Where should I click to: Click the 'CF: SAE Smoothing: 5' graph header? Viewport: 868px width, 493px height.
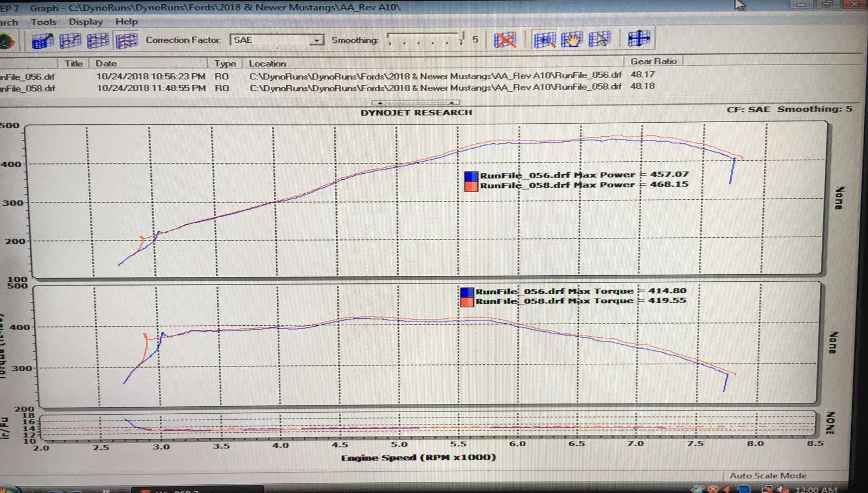[x=789, y=109]
